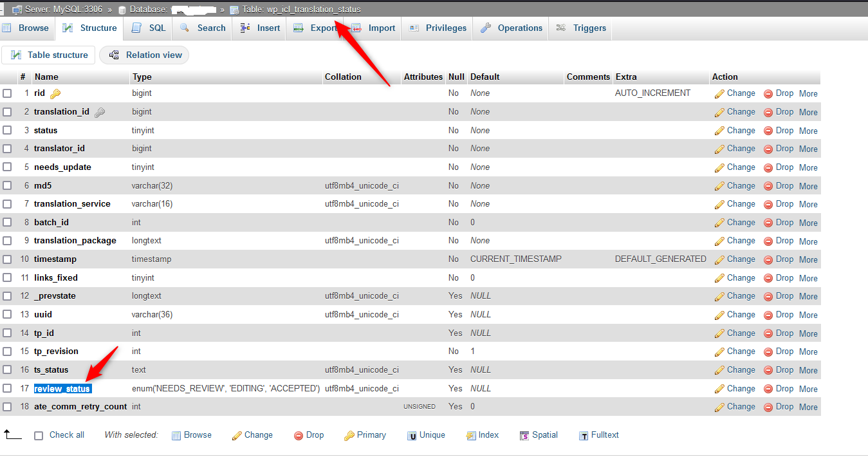
Task: Click the Browse icon in the With selected bar
Action: coord(176,436)
